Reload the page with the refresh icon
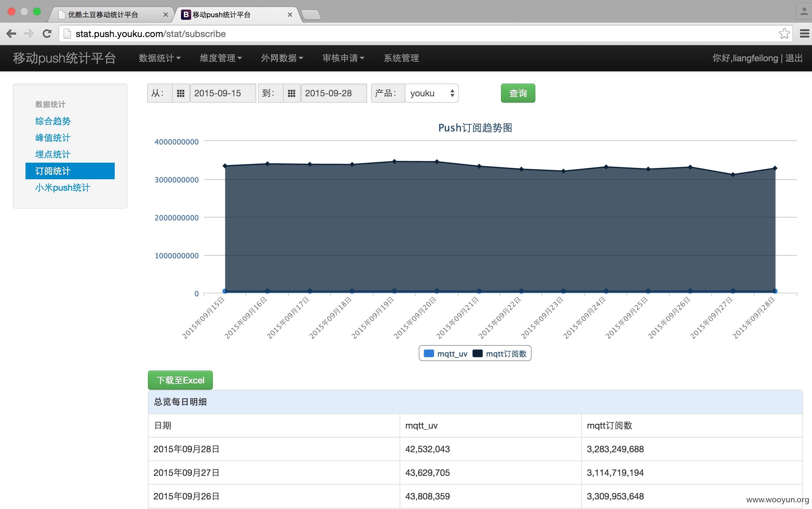The width and height of the screenshot is (812, 509). 47,34
